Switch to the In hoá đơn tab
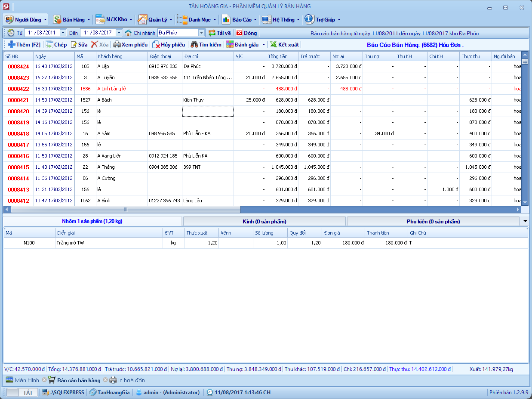 tap(131, 380)
